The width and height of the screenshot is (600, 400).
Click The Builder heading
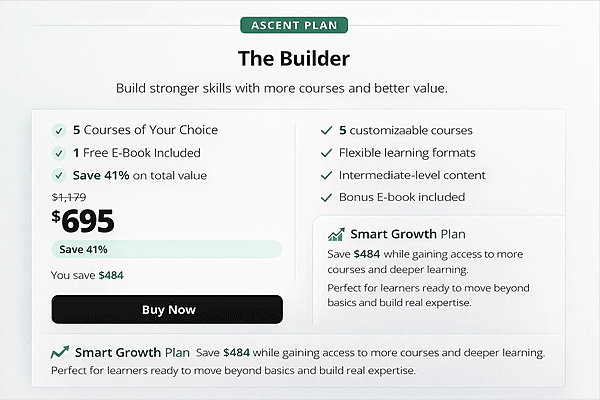pos(300,58)
